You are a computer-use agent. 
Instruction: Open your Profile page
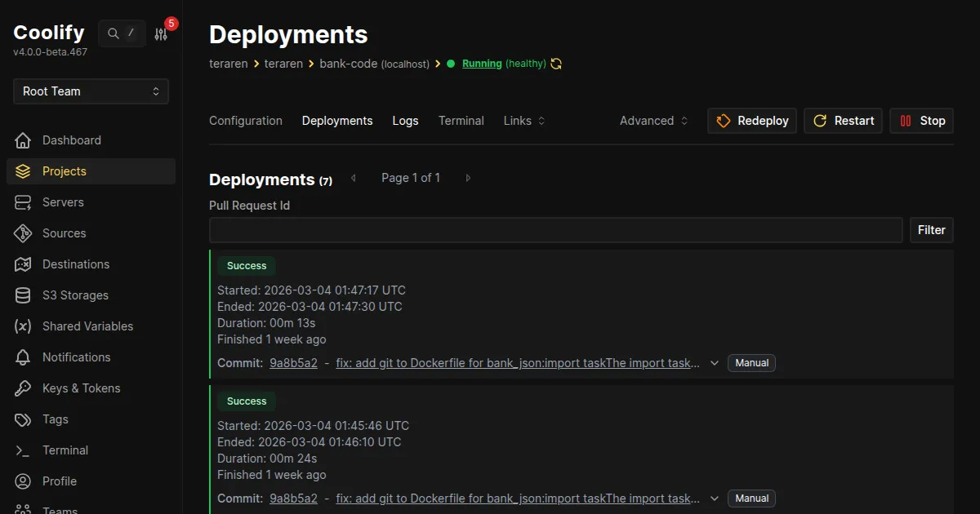(59, 481)
